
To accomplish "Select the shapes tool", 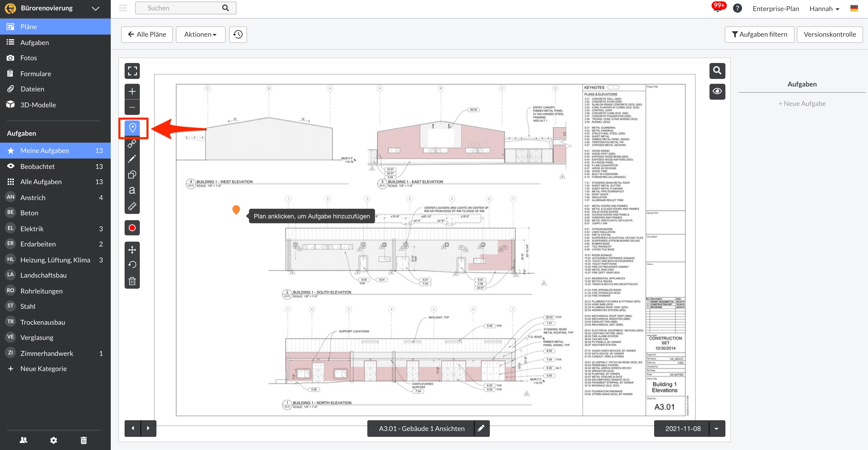I will click(x=132, y=175).
